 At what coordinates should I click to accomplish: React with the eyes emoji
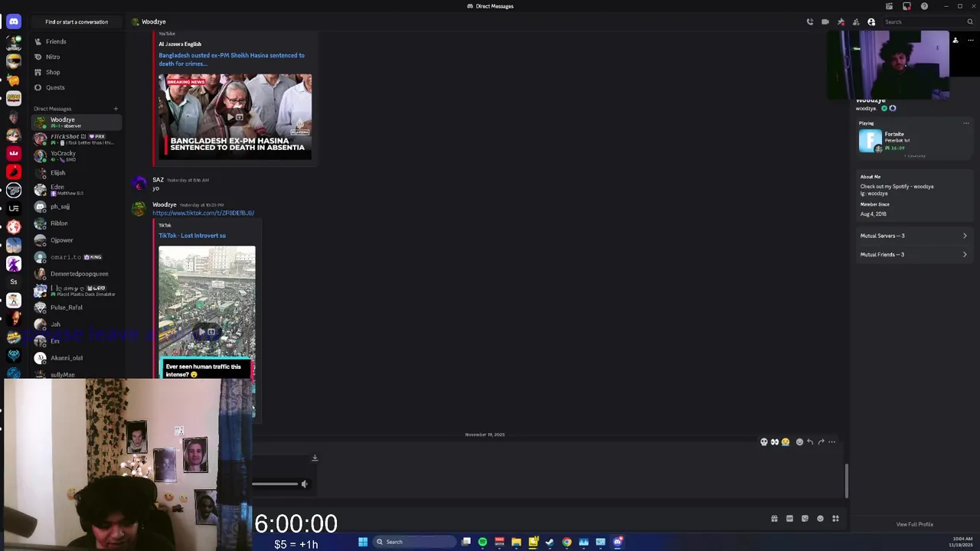coord(774,442)
